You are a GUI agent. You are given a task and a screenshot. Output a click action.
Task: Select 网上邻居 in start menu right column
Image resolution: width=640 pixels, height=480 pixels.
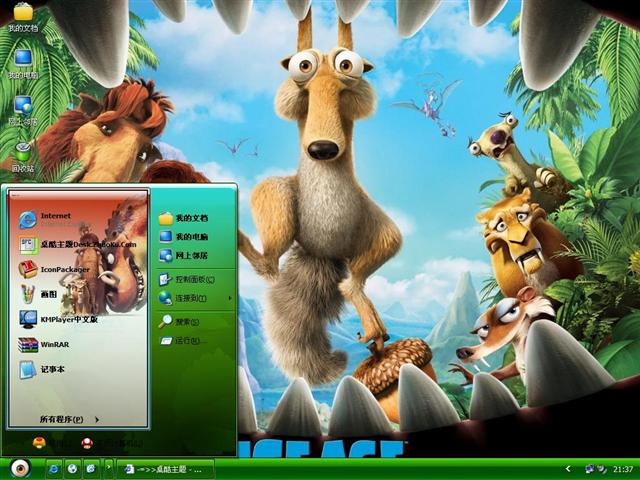tap(183, 256)
